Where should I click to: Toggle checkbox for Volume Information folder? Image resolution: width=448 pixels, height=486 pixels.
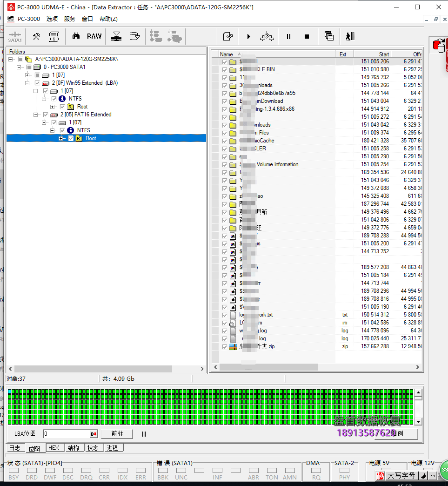pos(225,165)
